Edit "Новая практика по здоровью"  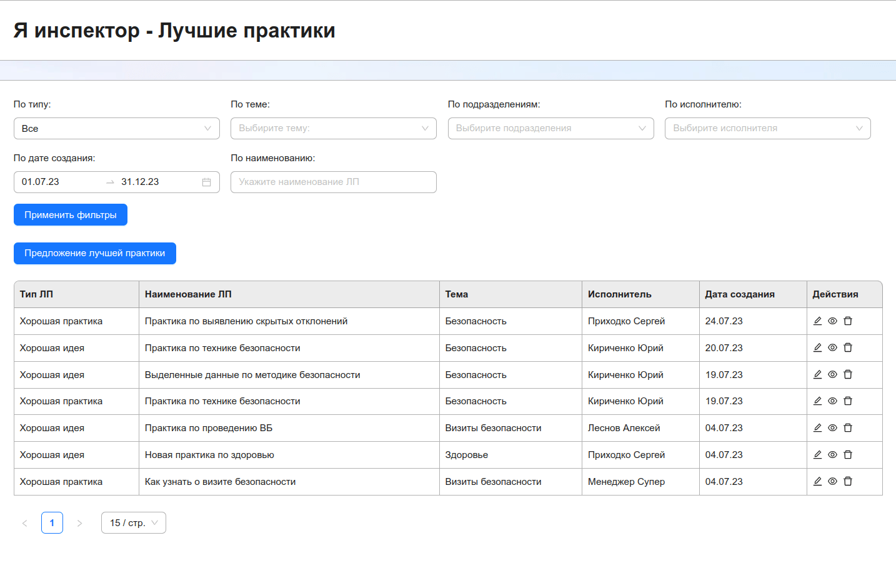point(817,455)
